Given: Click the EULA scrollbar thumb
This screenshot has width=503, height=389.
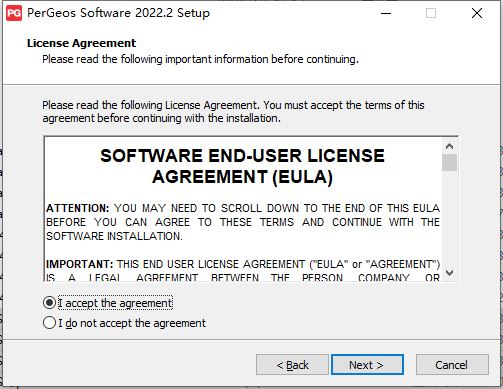Looking at the screenshot, I should (449, 162).
